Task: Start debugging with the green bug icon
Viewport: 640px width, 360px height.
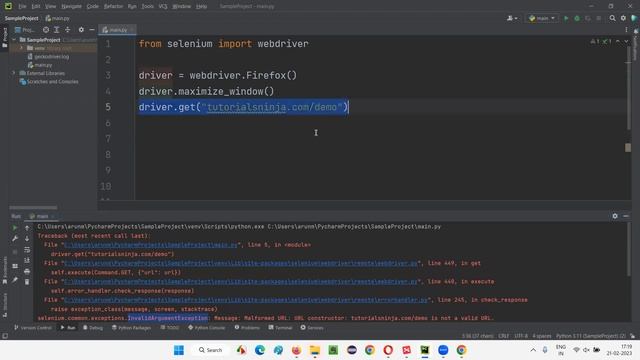Action: 577,18
